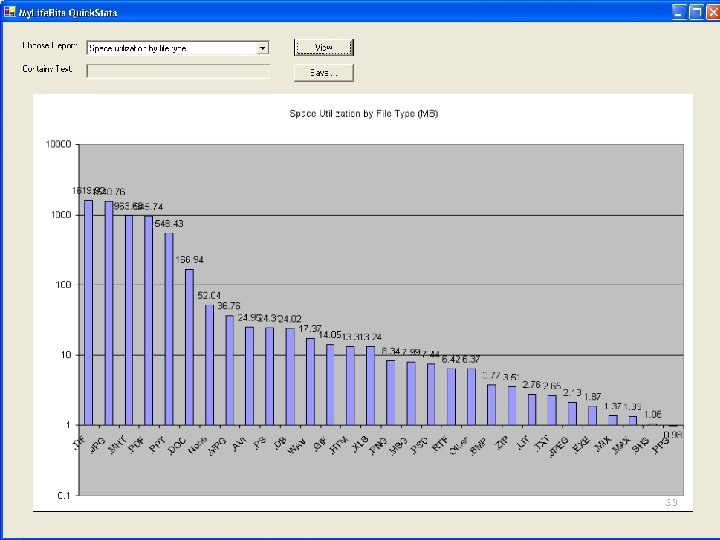The image size is (720, 540).
Task: Click the .JPG bar in the chart
Action: point(109,313)
